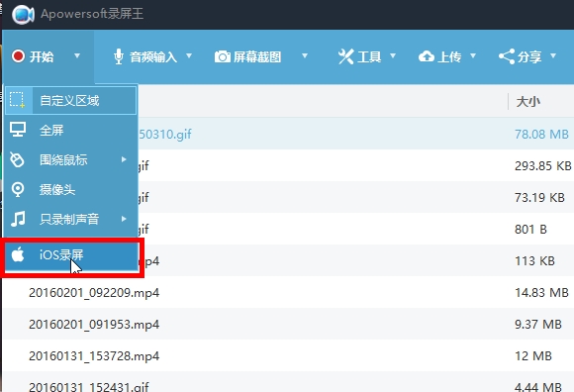Click the 音频输入 toolbar label
The width and height of the screenshot is (574, 392).
(x=153, y=57)
